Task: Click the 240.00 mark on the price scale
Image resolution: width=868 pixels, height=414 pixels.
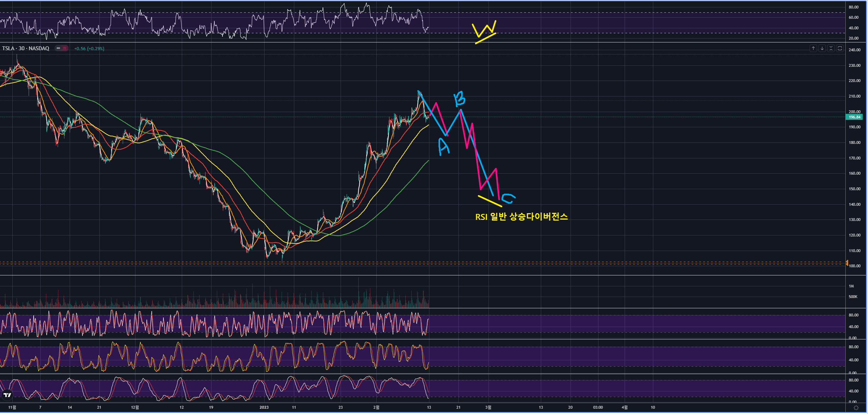Action: (854, 50)
